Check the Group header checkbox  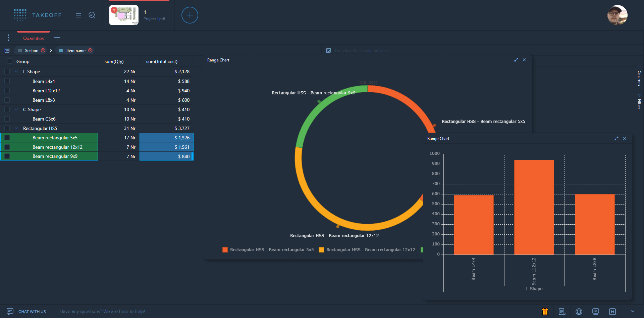(x=10, y=61)
